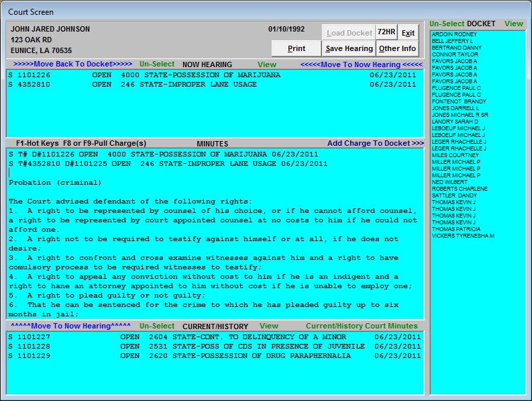Click Un-Select beside Now Hearing
The width and height of the screenshot is (532, 401).
coord(156,64)
